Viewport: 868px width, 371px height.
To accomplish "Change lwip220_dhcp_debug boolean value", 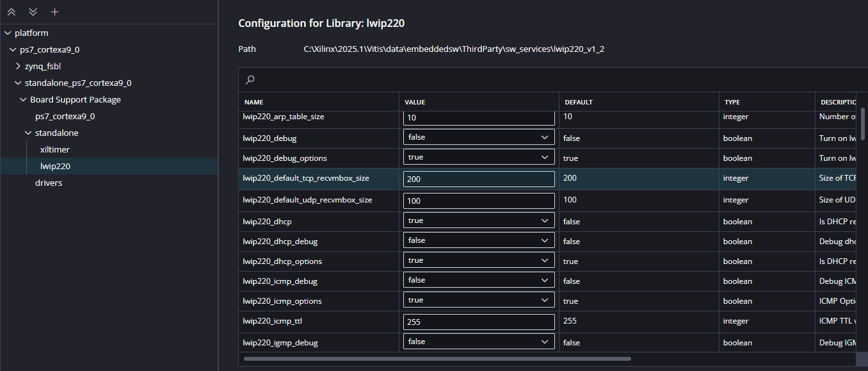I will pyautogui.click(x=479, y=240).
